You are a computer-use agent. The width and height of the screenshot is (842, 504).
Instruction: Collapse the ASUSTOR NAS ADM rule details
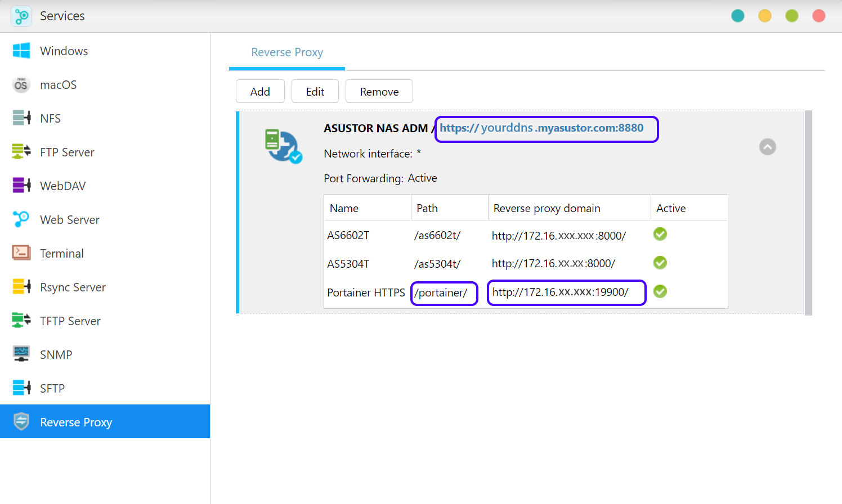pyautogui.click(x=768, y=147)
